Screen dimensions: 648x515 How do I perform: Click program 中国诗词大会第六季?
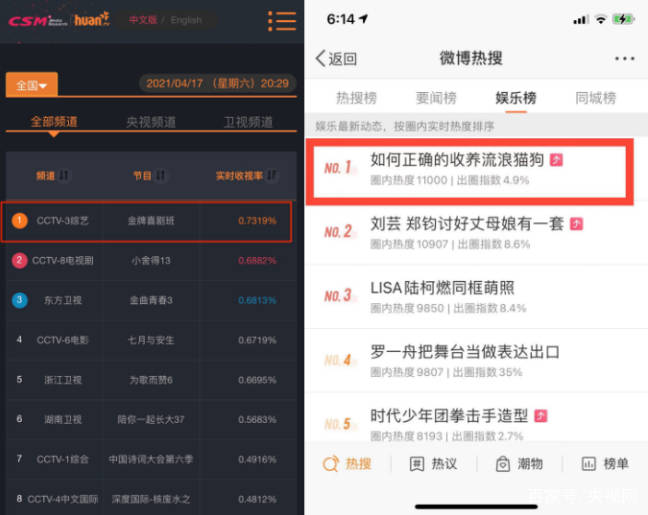pyautogui.click(x=151, y=459)
